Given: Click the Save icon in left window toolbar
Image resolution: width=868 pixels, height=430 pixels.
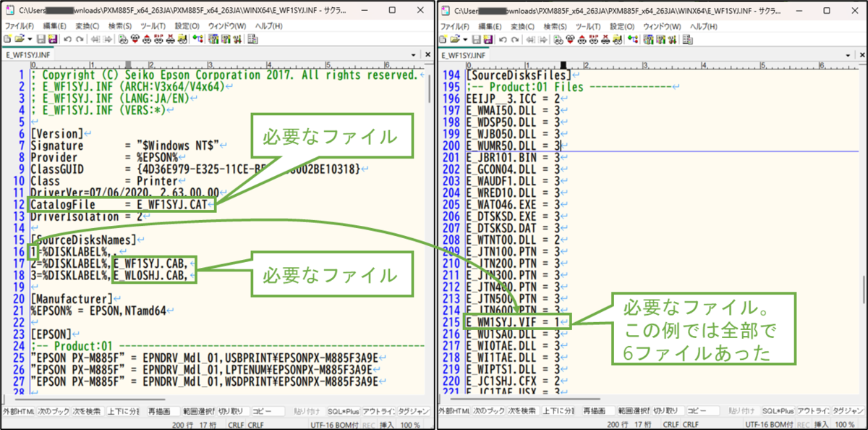Looking at the screenshot, I should point(41,38).
